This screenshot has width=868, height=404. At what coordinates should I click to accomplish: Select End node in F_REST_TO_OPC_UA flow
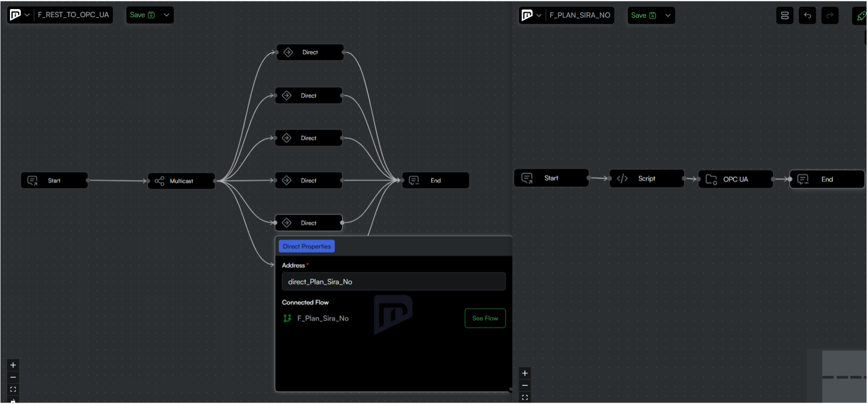[x=436, y=180]
